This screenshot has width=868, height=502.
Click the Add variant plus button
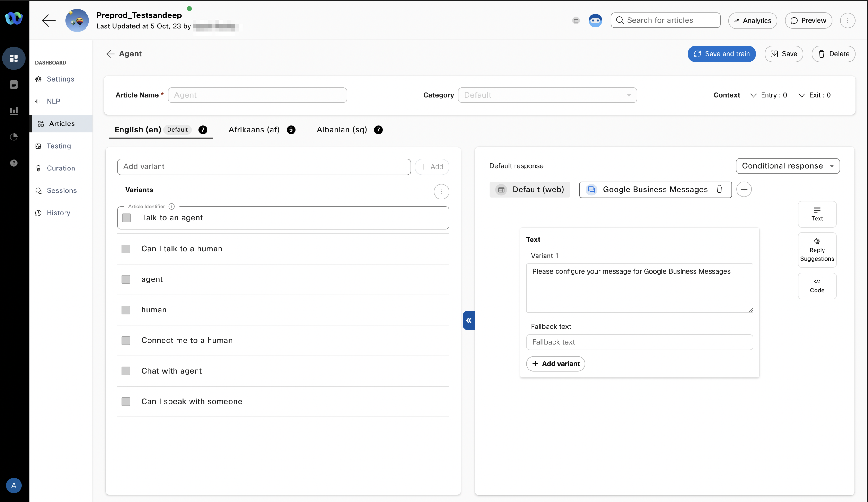(556, 363)
